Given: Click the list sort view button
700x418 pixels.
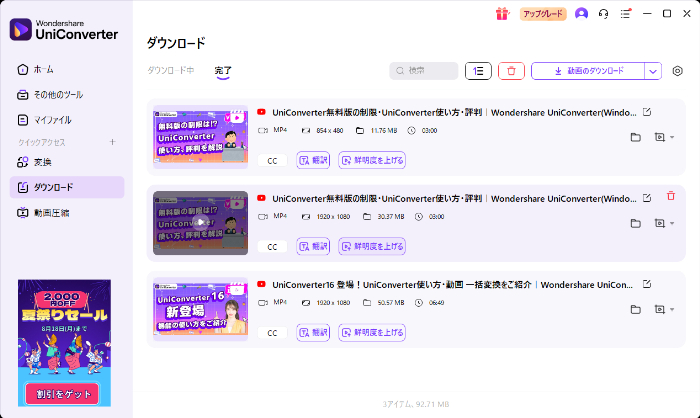Looking at the screenshot, I should (x=478, y=71).
